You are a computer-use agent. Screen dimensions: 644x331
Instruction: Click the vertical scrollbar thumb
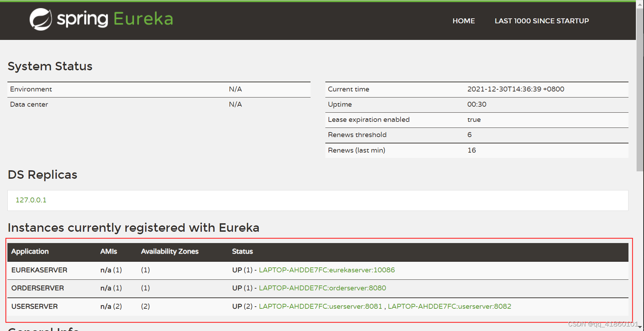(x=640, y=88)
